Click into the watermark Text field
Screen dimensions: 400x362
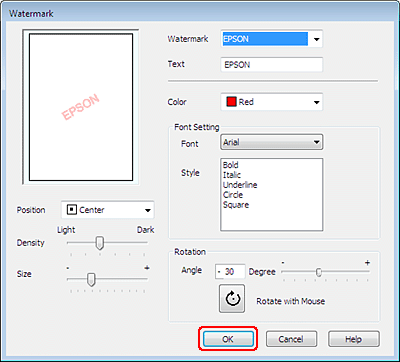[x=271, y=65]
